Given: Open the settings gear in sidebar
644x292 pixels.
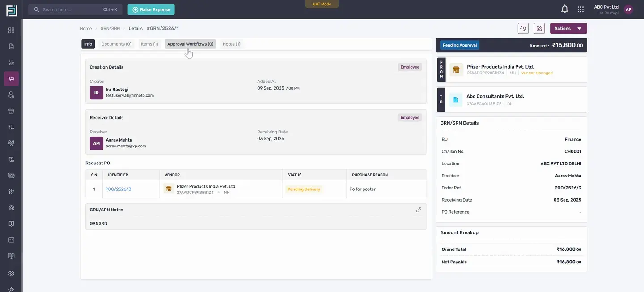Looking at the screenshot, I should click(11, 273).
